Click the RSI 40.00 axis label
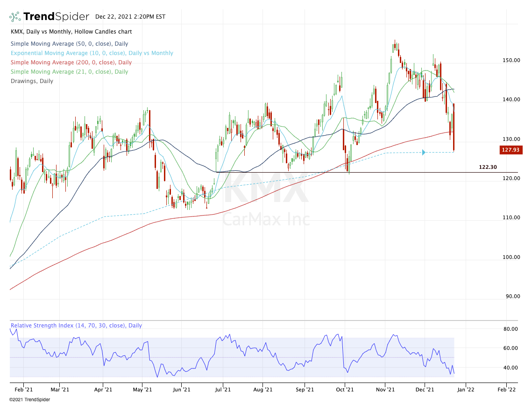Screen dimensions: 532x404 pyautogui.click(x=511, y=368)
